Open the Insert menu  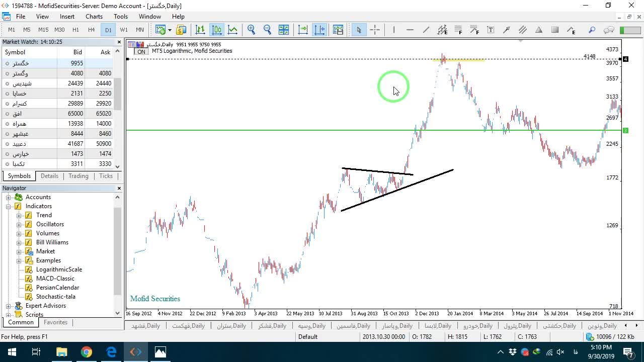pos(67,17)
